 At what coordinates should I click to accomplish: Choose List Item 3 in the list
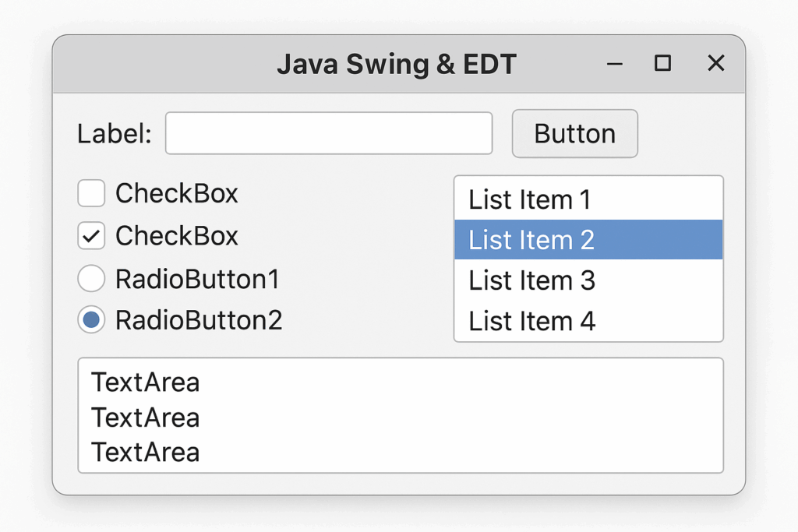[x=588, y=280]
